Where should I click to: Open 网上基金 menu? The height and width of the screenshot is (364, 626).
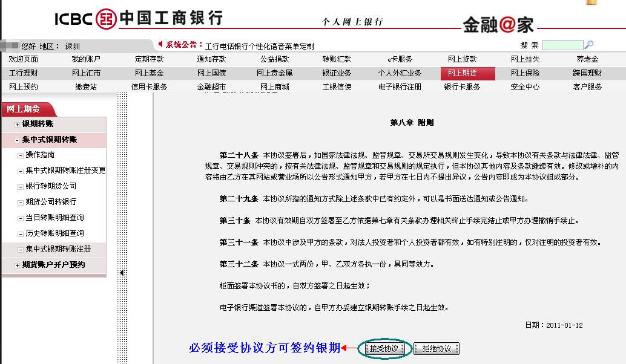(x=149, y=73)
